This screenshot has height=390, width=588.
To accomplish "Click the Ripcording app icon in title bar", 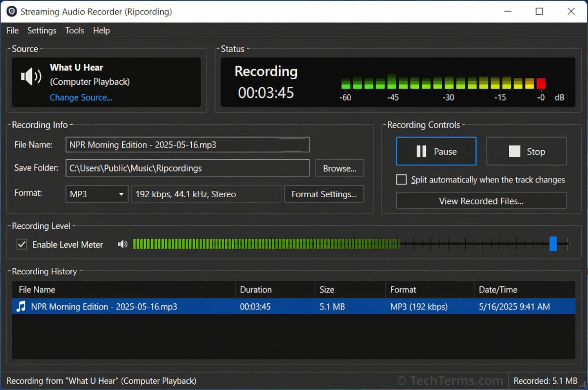I will click(12, 11).
